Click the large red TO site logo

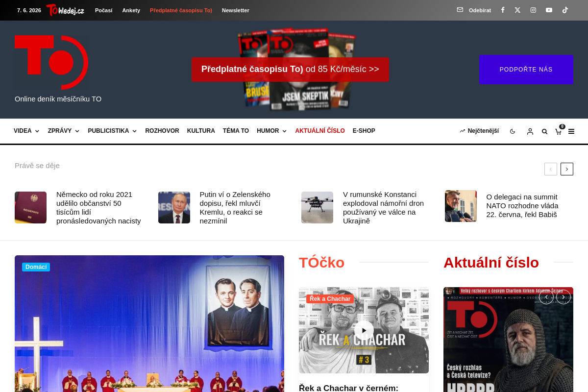pos(51,62)
